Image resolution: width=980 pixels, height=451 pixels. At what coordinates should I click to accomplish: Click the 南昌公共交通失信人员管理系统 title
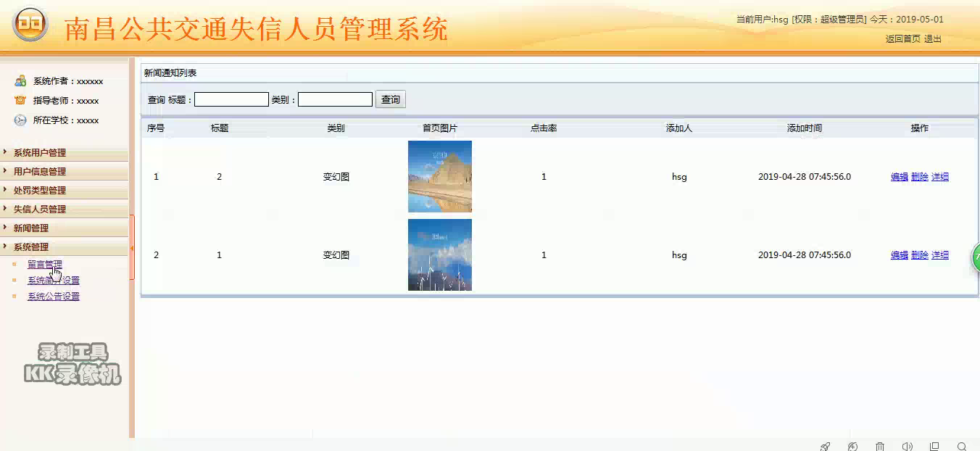click(257, 29)
